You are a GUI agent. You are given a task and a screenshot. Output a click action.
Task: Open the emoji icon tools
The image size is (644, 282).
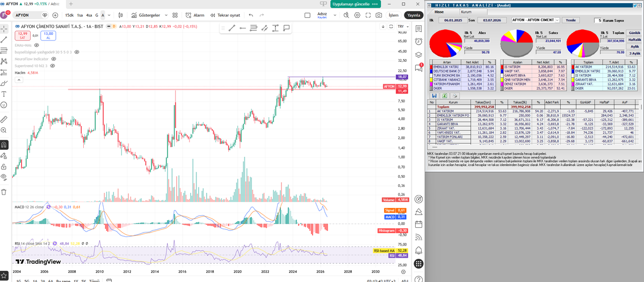tap(4, 105)
